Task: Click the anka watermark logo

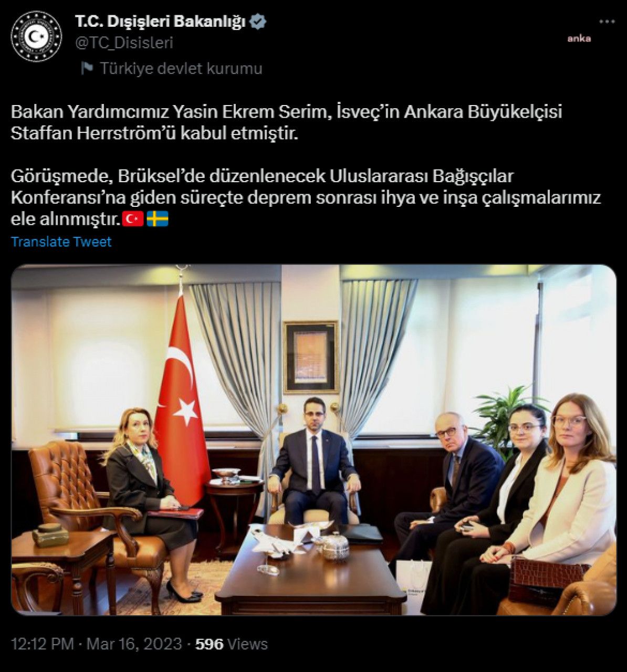Action: (579, 38)
